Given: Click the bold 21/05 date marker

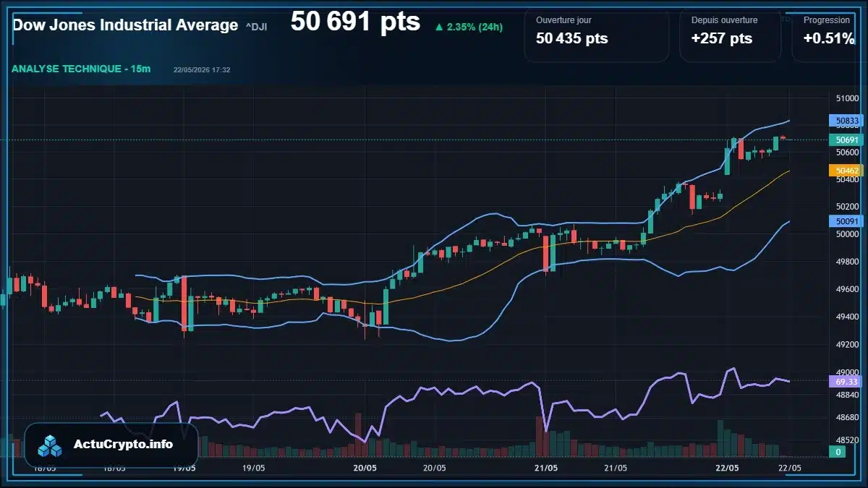Looking at the screenshot, I should click(545, 468).
